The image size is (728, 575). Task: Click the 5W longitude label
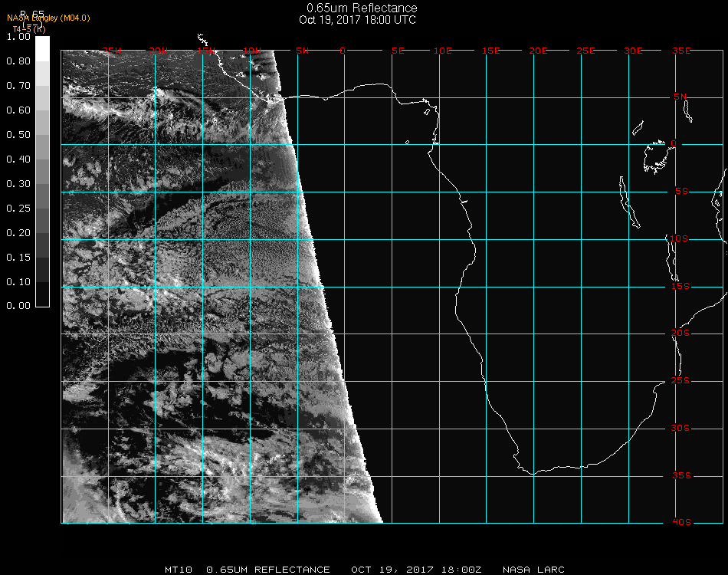(302, 51)
